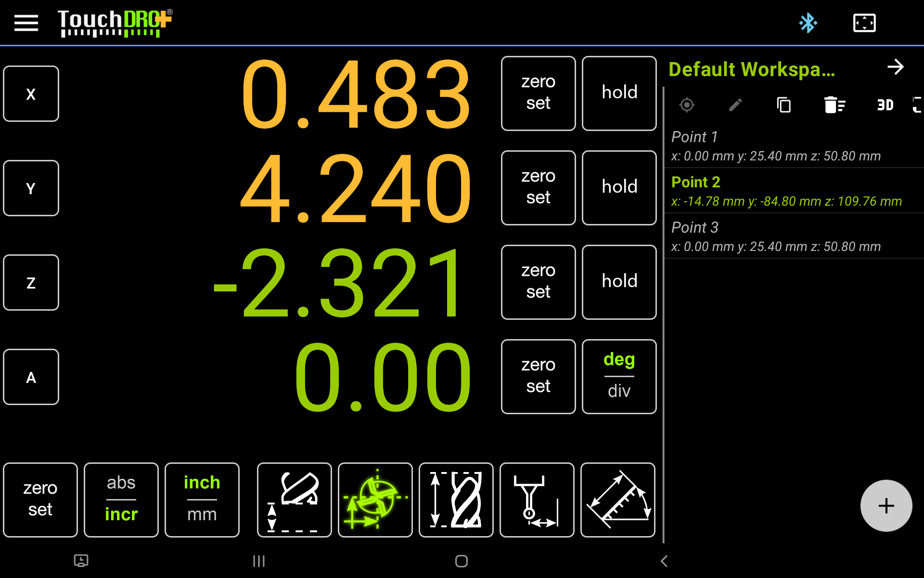The image size is (924, 578).
Task: Open the edge finder probe icon
Action: click(x=537, y=500)
